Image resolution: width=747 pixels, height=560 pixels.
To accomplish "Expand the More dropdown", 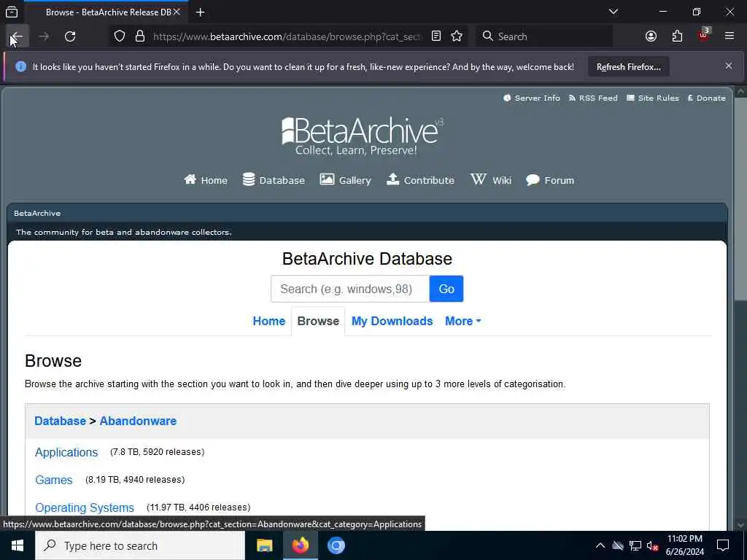I will [462, 322].
